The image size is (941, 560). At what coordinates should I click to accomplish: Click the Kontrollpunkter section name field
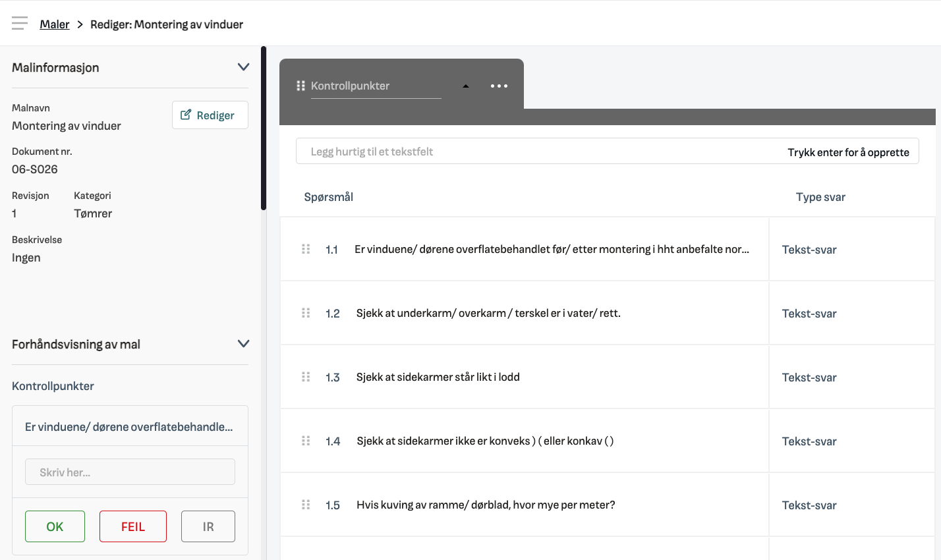point(376,86)
